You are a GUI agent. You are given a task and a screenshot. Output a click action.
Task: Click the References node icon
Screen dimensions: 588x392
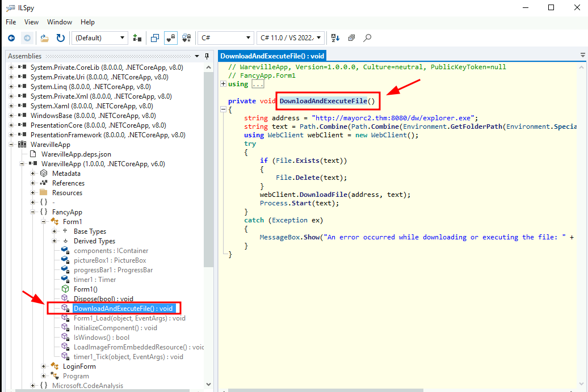pos(44,183)
